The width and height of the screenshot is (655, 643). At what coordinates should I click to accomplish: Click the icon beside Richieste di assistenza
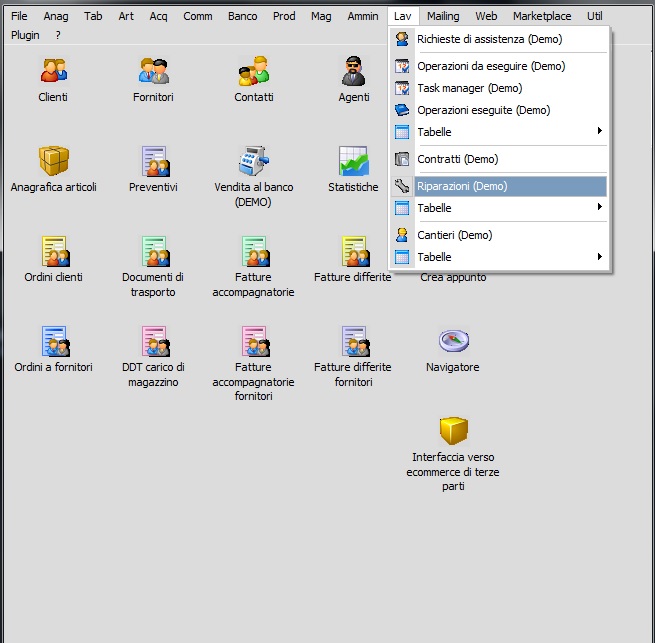(402, 39)
